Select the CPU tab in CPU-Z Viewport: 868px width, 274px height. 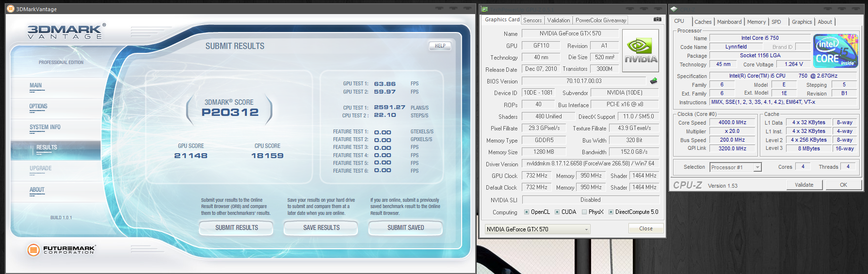coord(679,21)
